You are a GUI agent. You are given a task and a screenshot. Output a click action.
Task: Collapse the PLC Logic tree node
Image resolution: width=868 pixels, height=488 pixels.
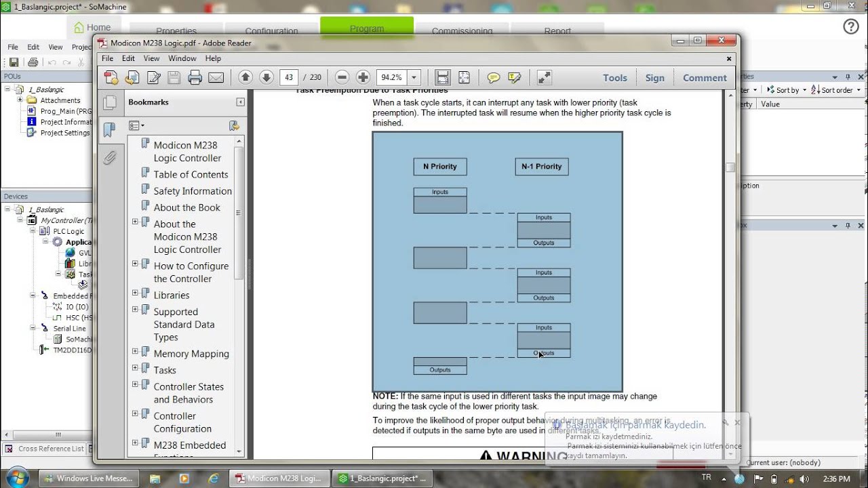[33, 231]
